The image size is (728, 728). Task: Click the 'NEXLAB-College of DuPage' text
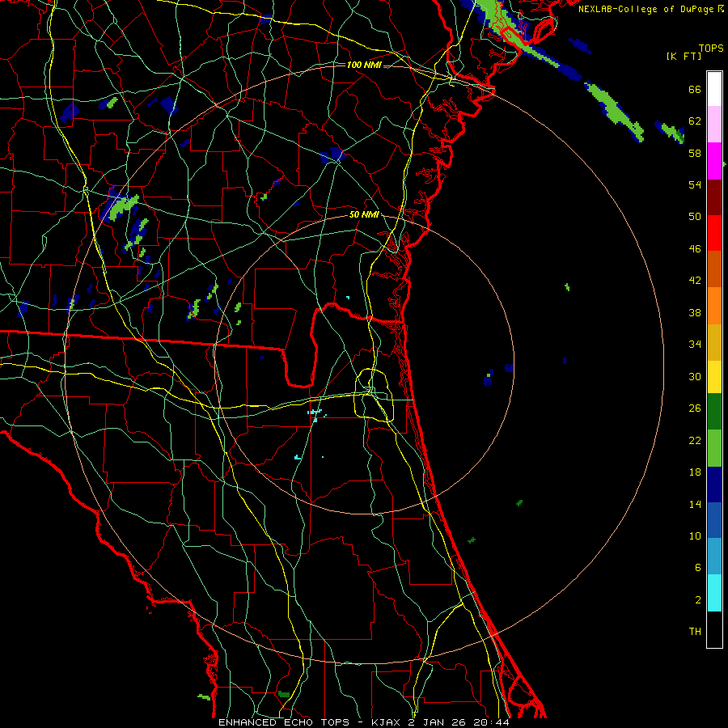tap(646, 9)
